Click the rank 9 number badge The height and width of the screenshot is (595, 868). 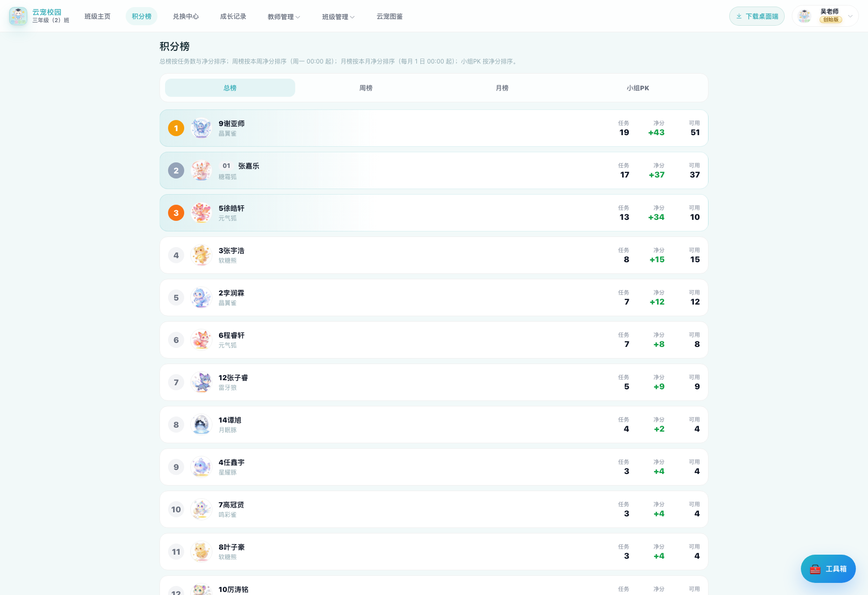pyautogui.click(x=176, y=467)
